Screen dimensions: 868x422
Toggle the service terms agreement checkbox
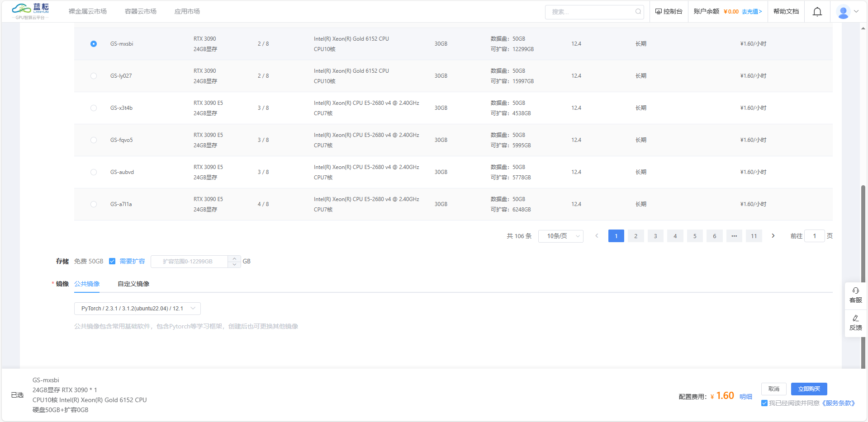click(764, 403)
